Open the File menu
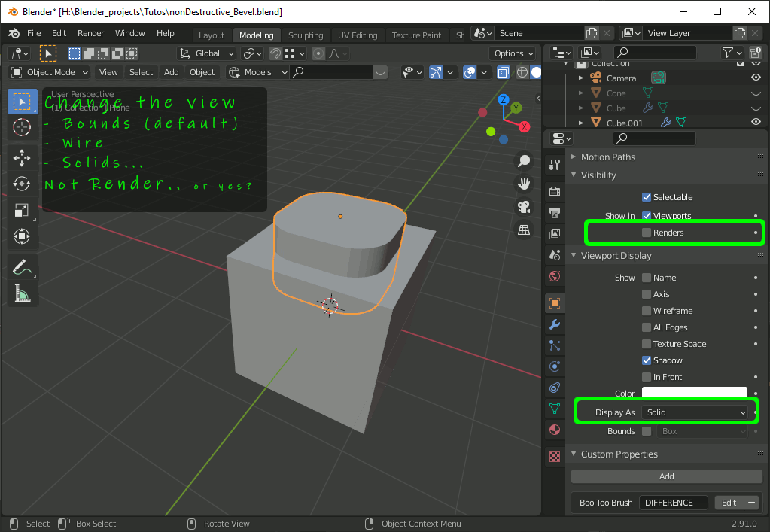 tap(34, 33)
